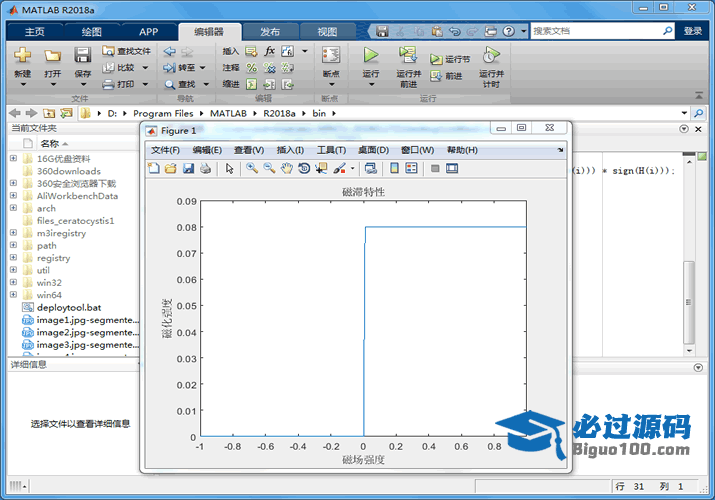Click the 查找文件 button
Screen dimensions: 715x500
pos(127,51)
